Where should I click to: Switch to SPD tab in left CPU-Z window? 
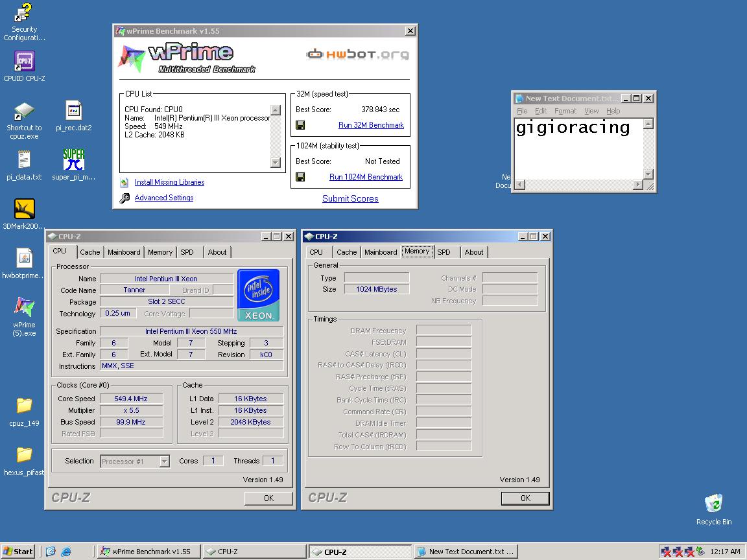tap(187, 252)
